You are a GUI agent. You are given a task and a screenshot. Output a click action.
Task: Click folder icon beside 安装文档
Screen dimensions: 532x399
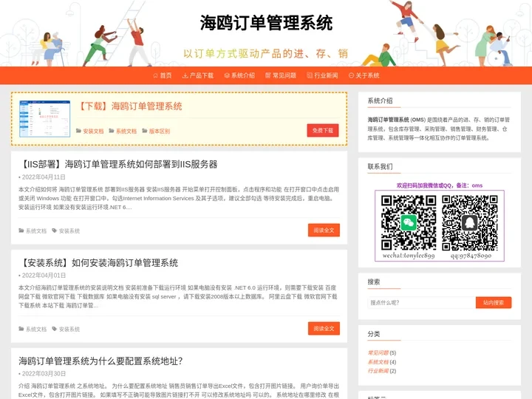tap(79, 131)
